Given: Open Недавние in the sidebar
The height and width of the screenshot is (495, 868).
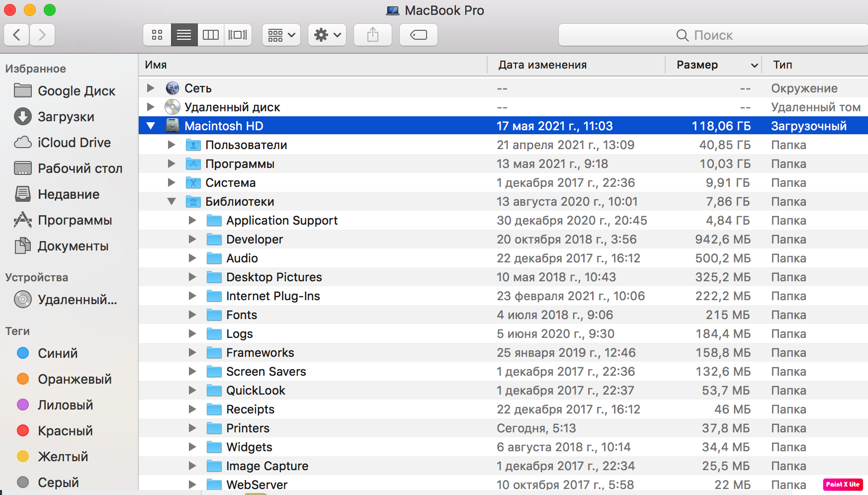Looking at the screenshot, I should (x=57, y=194).
